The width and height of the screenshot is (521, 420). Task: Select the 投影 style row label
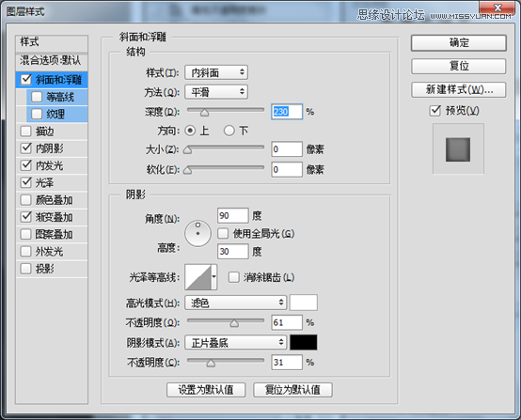click(45, 269)
